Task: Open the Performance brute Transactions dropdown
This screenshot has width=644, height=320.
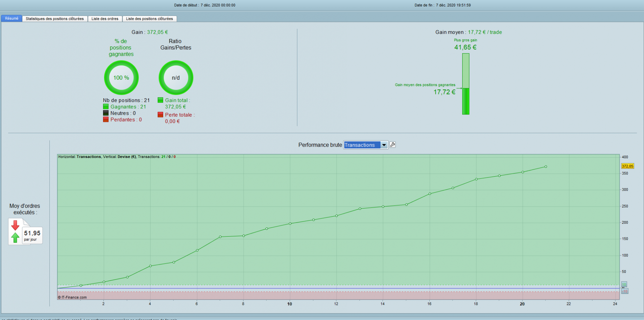Action: 366,145
